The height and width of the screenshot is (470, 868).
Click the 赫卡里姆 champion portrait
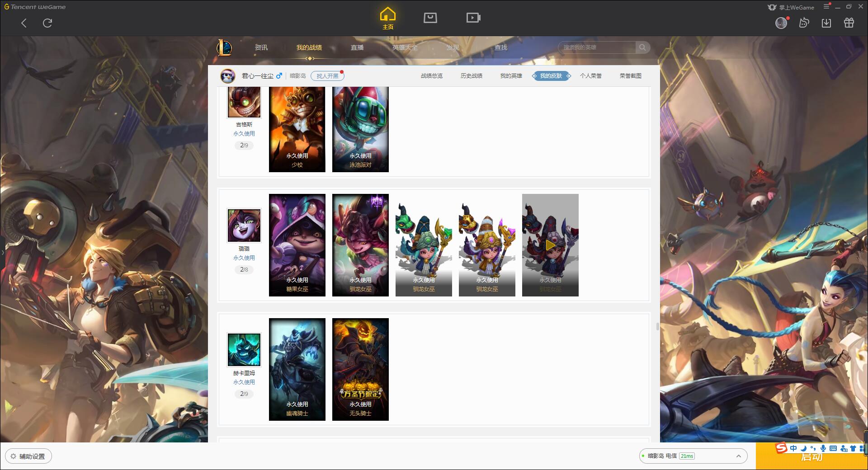244,349
